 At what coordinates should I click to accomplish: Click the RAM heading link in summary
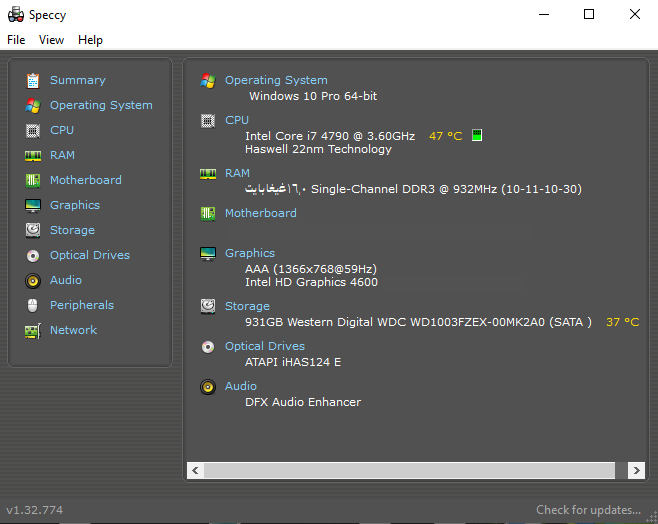pos(237,173)
